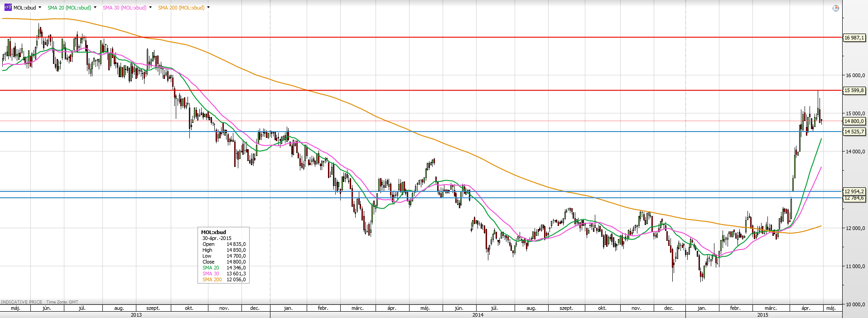The width and height of the screenshot is (868, 318).
Task: Click the 2013 year label on timeline
Action: 136,315
